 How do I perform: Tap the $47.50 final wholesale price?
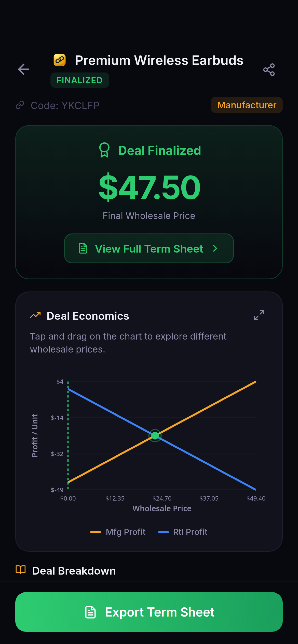click(149, 187)
